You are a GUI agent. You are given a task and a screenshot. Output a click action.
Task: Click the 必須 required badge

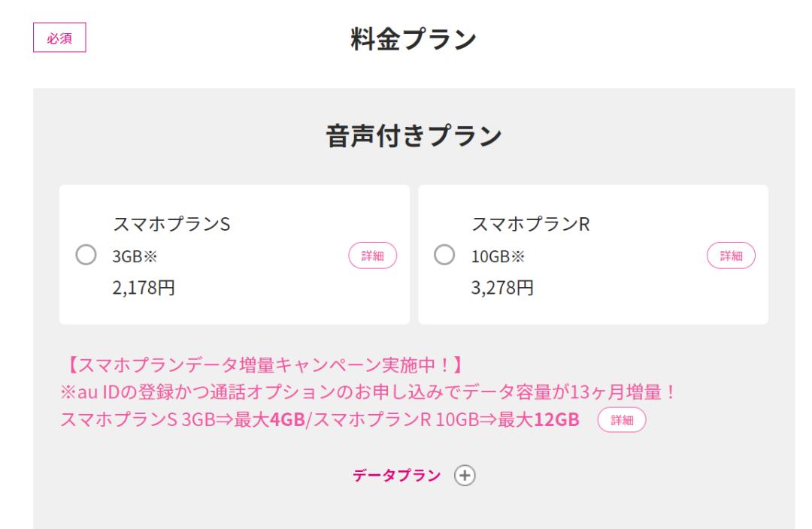click(60, 38)
